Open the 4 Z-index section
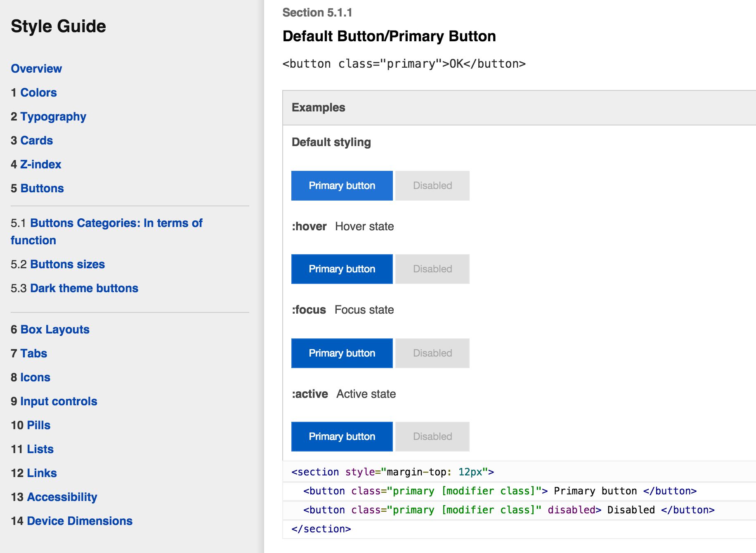Screen dimensions: 756x553 (x=36, y=164)
